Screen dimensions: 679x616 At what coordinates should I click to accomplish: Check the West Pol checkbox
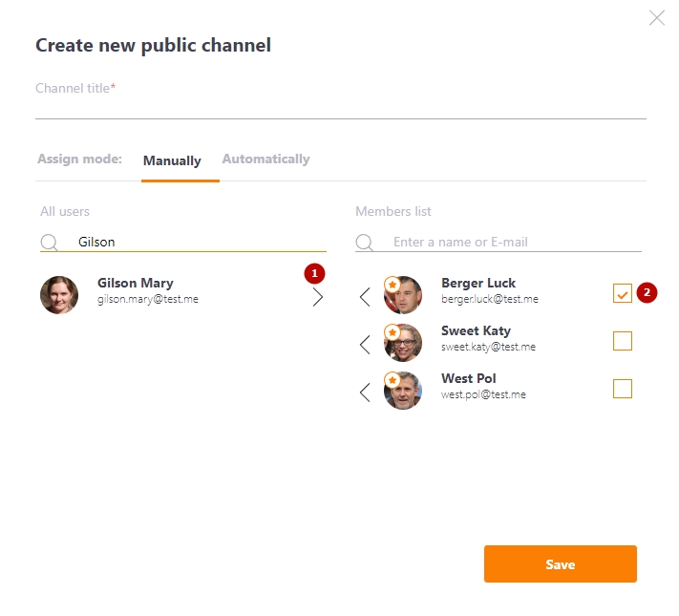click(x=623, y=389)
